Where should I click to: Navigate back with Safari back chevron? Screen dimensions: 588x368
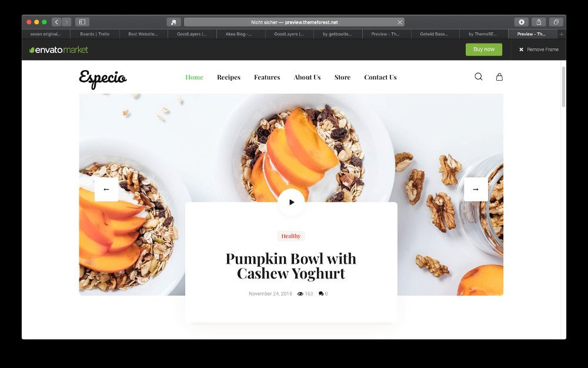(56, 22)
